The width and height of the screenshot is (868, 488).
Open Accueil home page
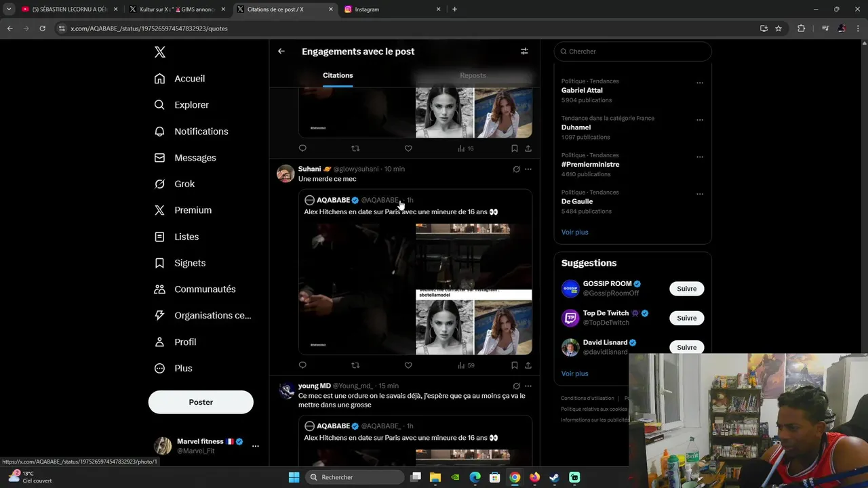pos(180,79)
